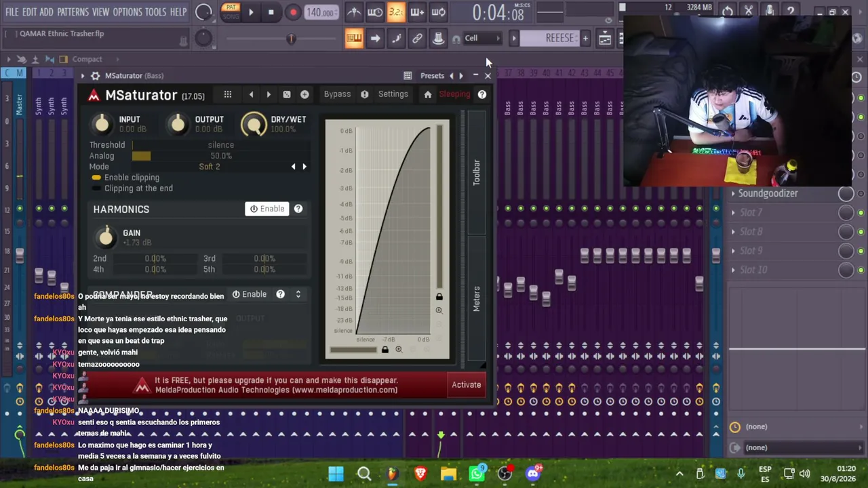Switch to SONG mode

[x=231, y=16]
